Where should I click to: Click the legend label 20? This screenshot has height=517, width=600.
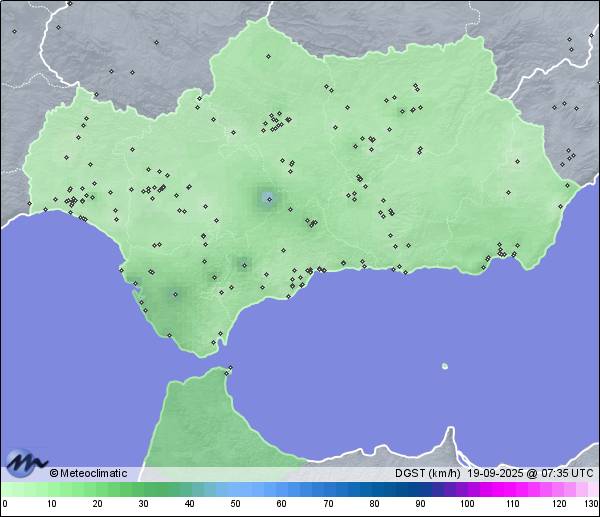98,503
